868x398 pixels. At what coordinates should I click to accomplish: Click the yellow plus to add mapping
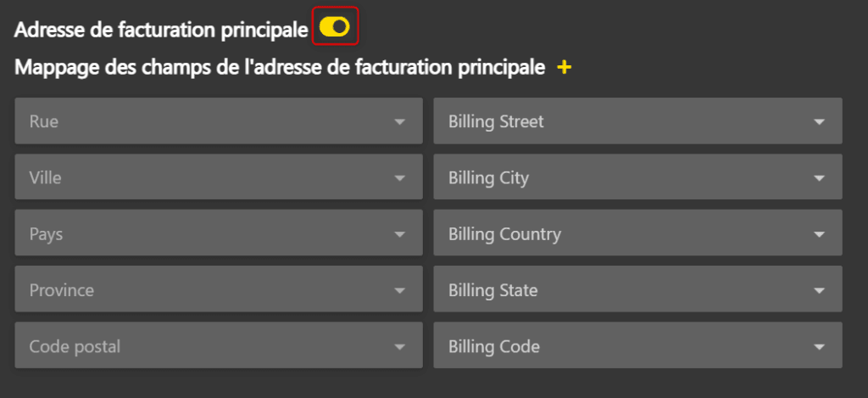pos(565,67)
